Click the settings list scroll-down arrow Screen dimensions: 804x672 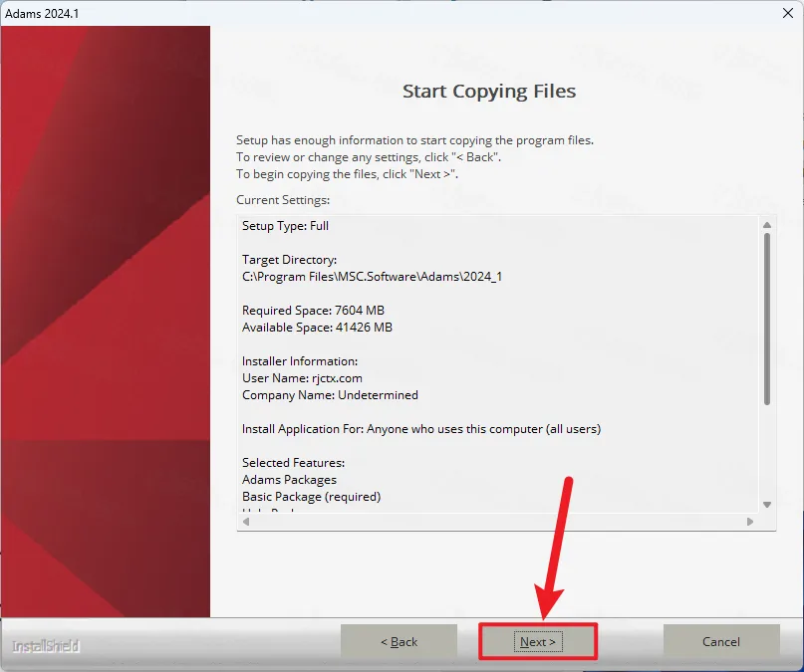pos(766,505)
